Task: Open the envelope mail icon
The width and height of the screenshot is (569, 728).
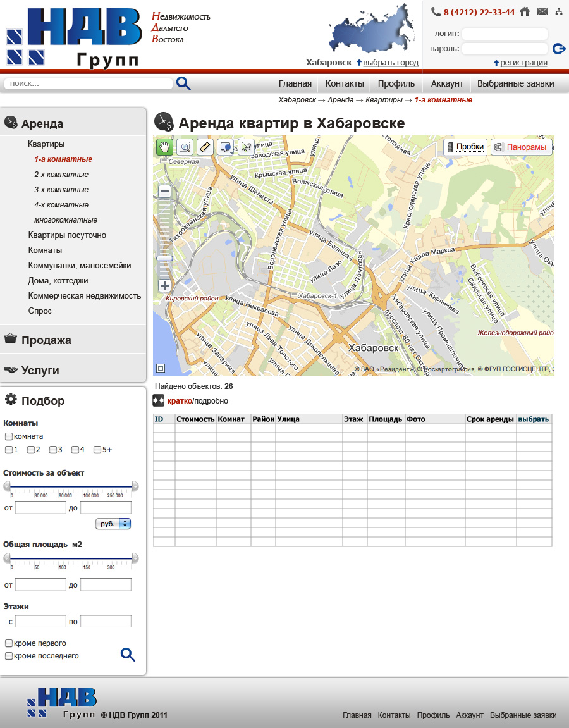Action: (x=542, y=11)
